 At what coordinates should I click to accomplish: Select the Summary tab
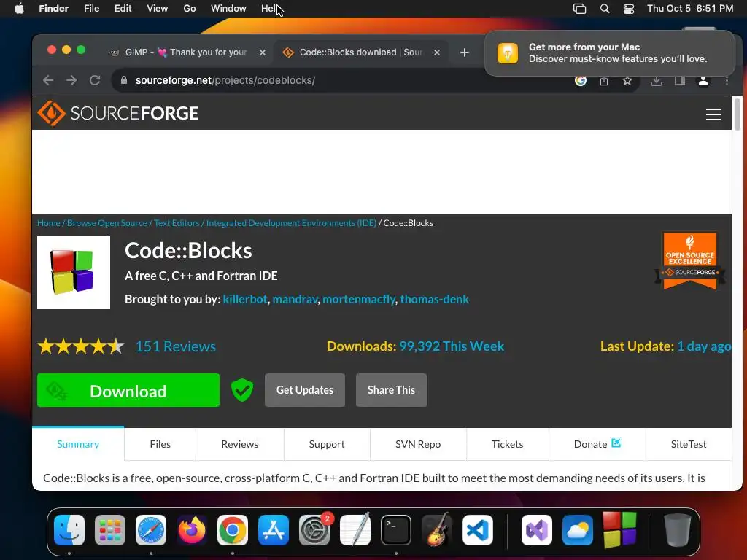(x=78, y=444)
